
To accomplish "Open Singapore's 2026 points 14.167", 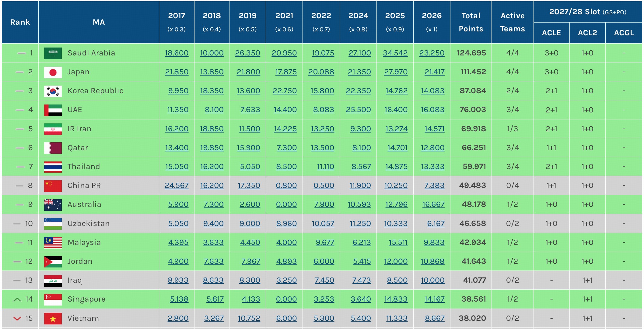I will (x=434, y=299).
